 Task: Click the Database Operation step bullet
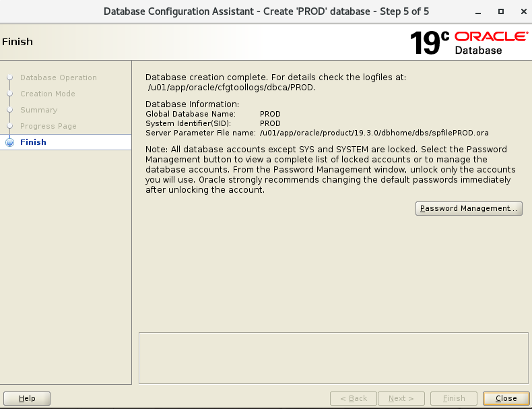[x=10, y=77]
